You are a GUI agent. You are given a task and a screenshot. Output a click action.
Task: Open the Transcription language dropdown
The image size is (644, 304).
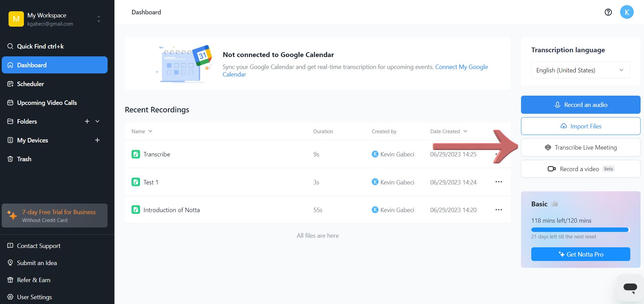click(x=581, y=70)
